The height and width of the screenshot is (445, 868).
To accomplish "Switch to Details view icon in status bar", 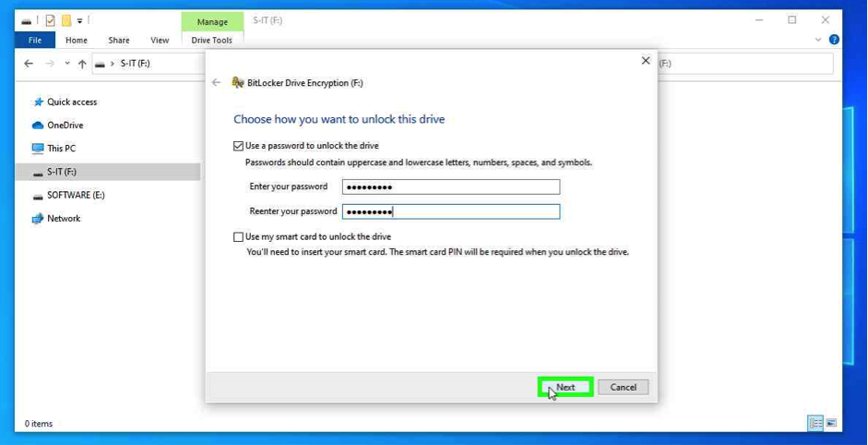I will [x=815, y=423].
